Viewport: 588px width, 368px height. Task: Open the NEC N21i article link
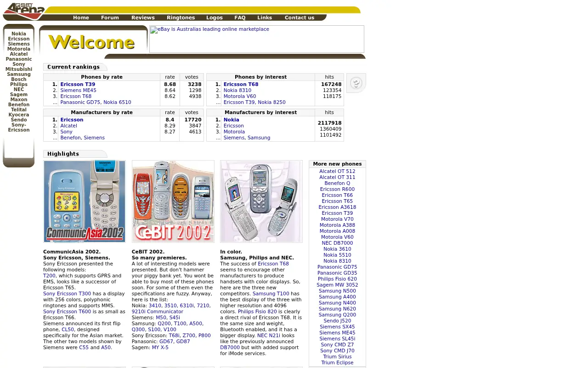(x=269, y=335)
